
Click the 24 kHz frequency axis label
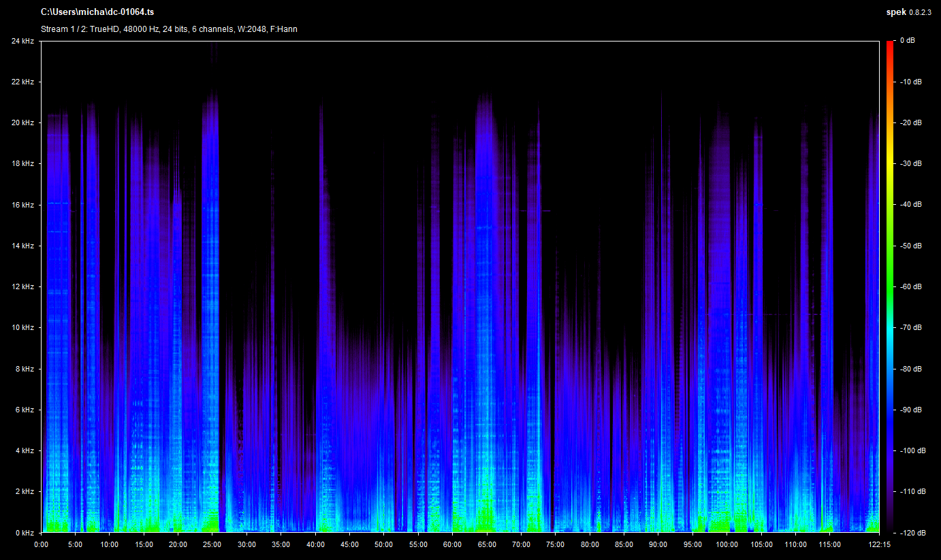point(22,41)
